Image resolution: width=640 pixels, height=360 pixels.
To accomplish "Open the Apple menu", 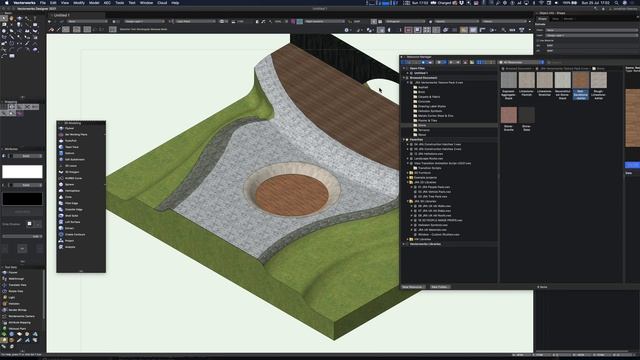I will 7,2.
